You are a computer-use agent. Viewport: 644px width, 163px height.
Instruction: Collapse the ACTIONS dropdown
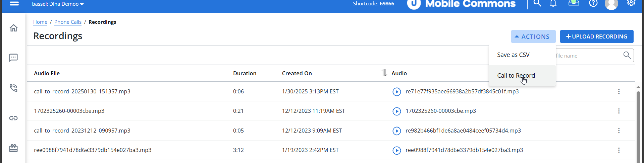pos(533,36)
